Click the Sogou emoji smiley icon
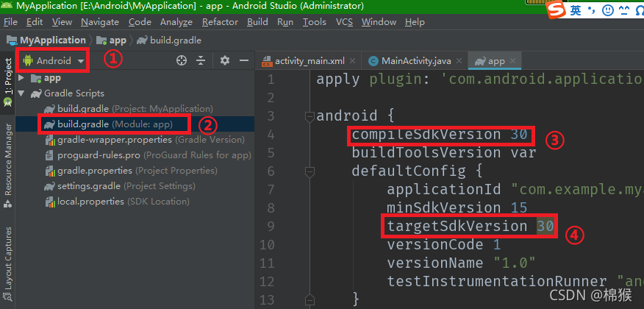This screenshot has height=309, width=644. [608, 11]
